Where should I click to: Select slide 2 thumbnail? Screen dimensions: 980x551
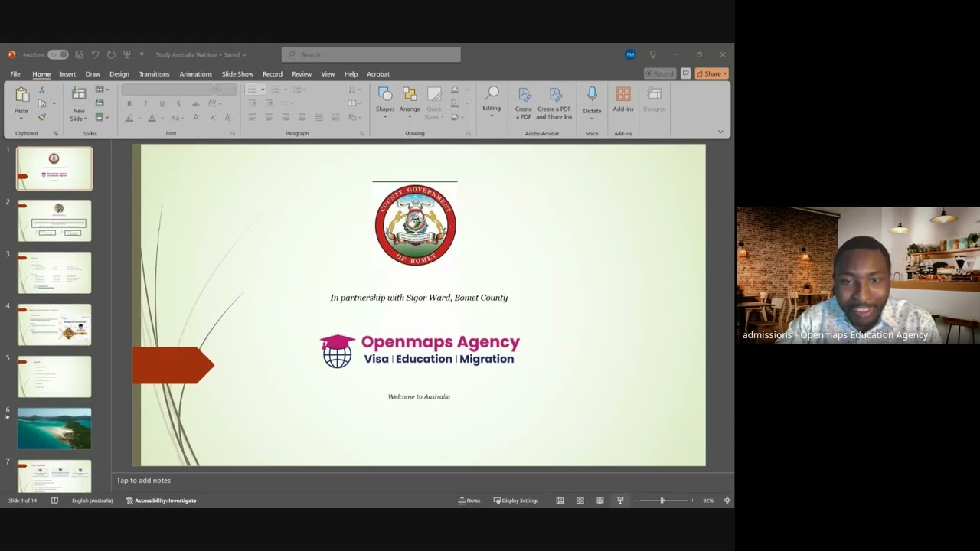(x=54, y=220)
